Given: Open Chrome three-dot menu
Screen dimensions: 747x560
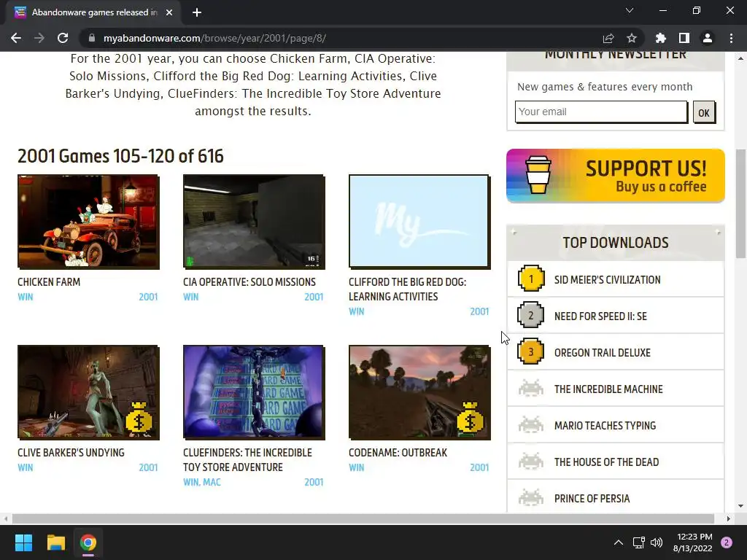Looking at the screenshot, I should pyautogui.click(x=731, y=38).
